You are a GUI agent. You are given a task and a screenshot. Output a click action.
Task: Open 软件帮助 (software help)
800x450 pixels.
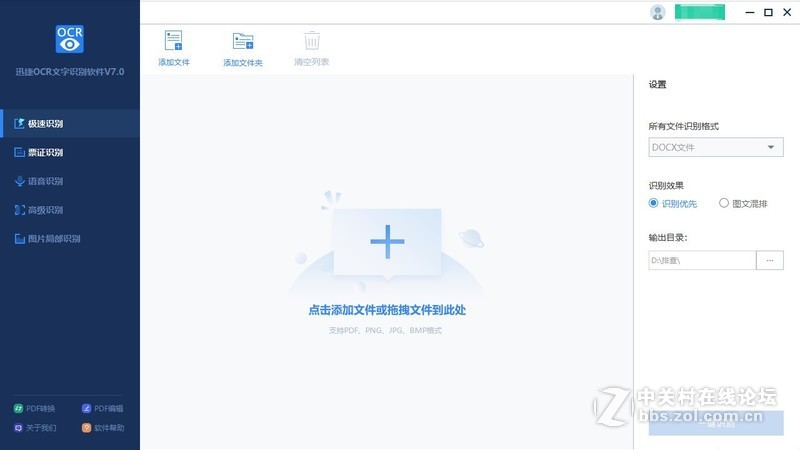click(103, 428)
